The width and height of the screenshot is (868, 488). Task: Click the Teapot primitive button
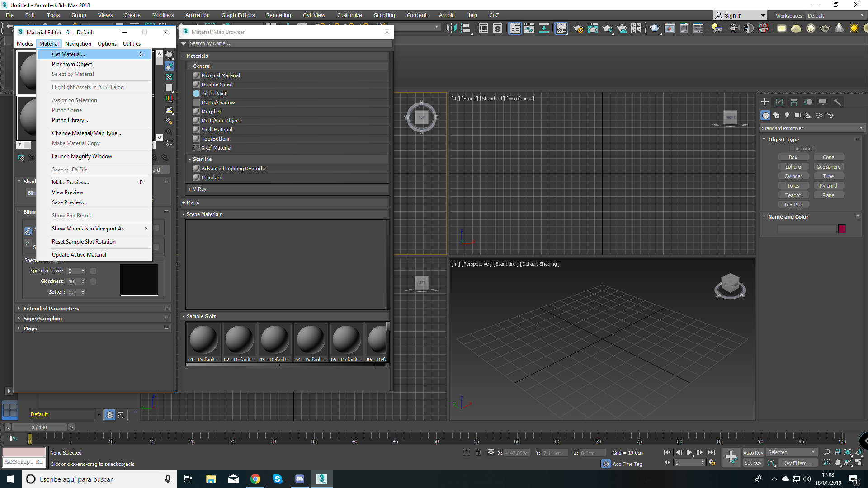(x=793, y=195)
